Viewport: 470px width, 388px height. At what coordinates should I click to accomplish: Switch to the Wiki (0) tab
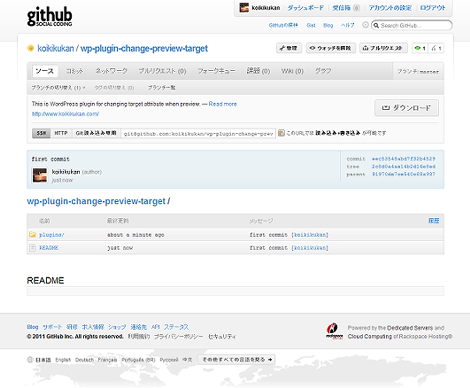292,71
